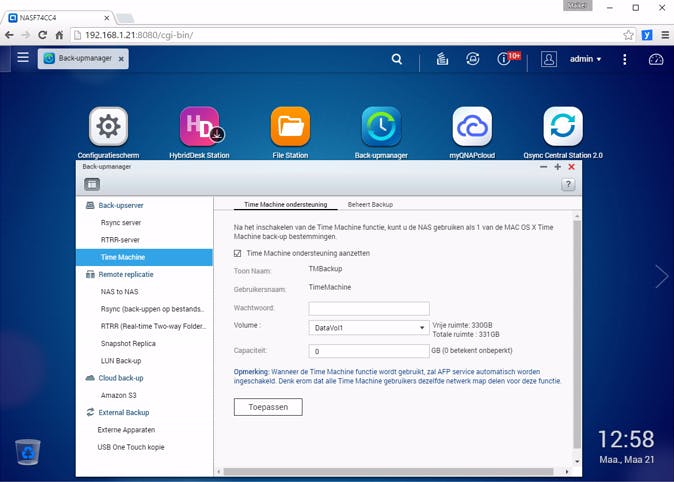Open the dashboard gauge icon

(x=656, y=59)
